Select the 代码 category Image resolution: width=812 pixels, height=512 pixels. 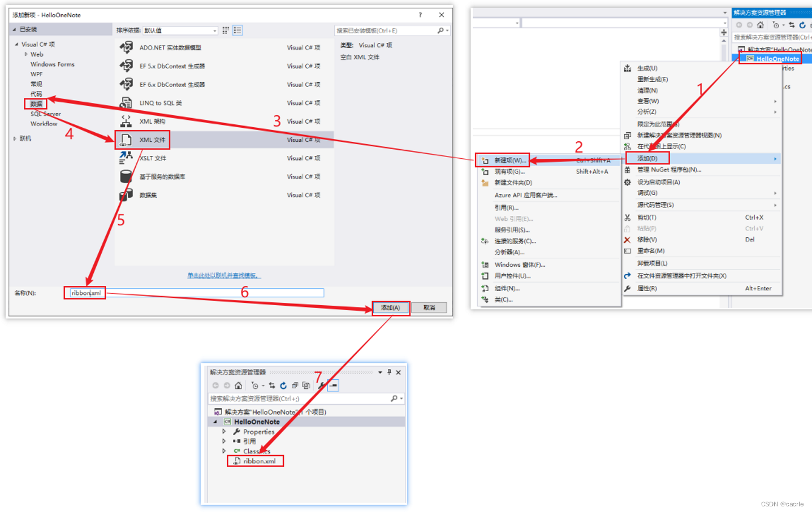(36, 94)
